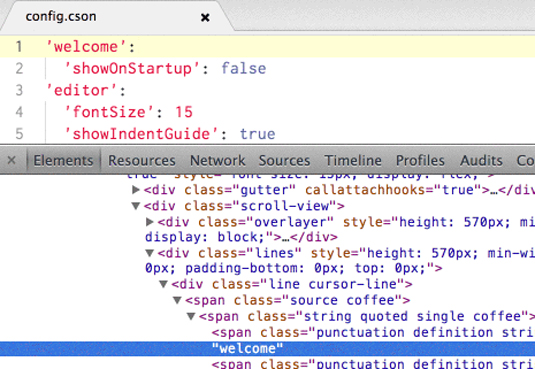This screenshot has width=535, height=369.
Task: Open the Audits tab
Action: click(481, 160)
